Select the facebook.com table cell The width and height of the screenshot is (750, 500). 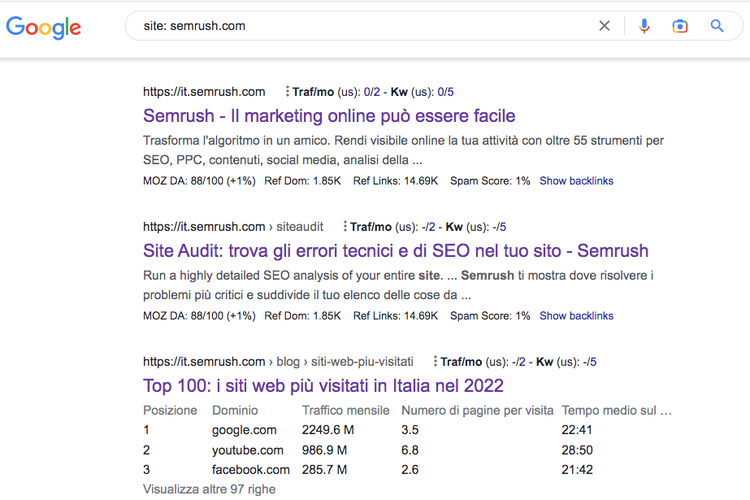(251, 470)
